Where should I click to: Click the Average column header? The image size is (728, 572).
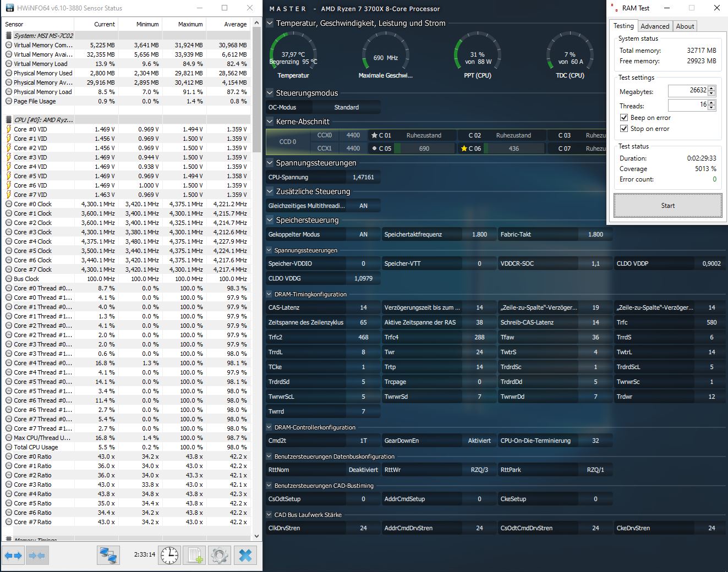pos(228,24)
